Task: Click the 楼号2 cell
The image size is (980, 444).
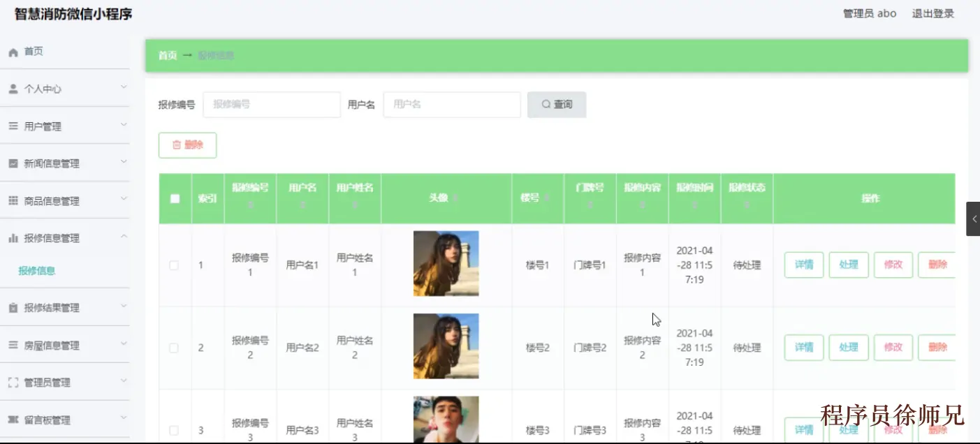Action: pyautogui.click(x=538, y=348)
